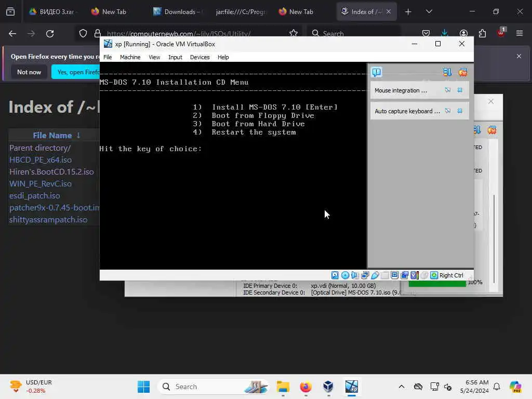The height and width of the screenshot is (399, 532).
Task: Show hidden system tray icons chevron
Action: (x=402, y=387)
